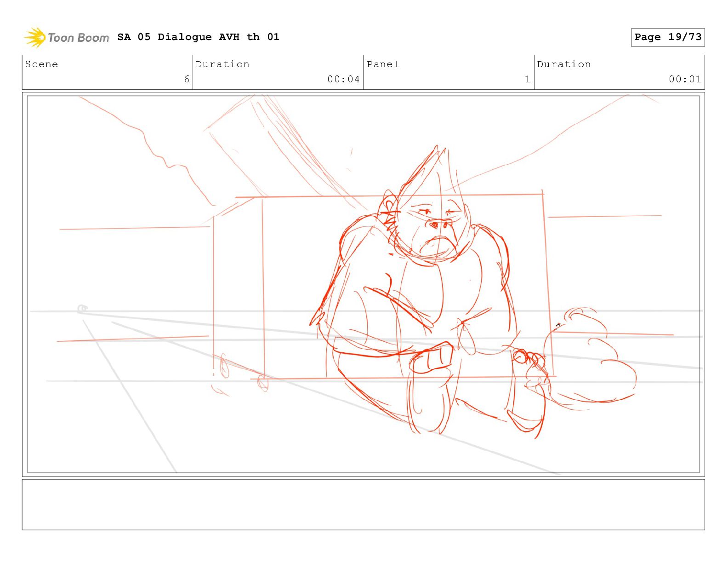Viewport: 728px width, 563px height.
Task: Click the 'Panel' label
Action: 383,64
